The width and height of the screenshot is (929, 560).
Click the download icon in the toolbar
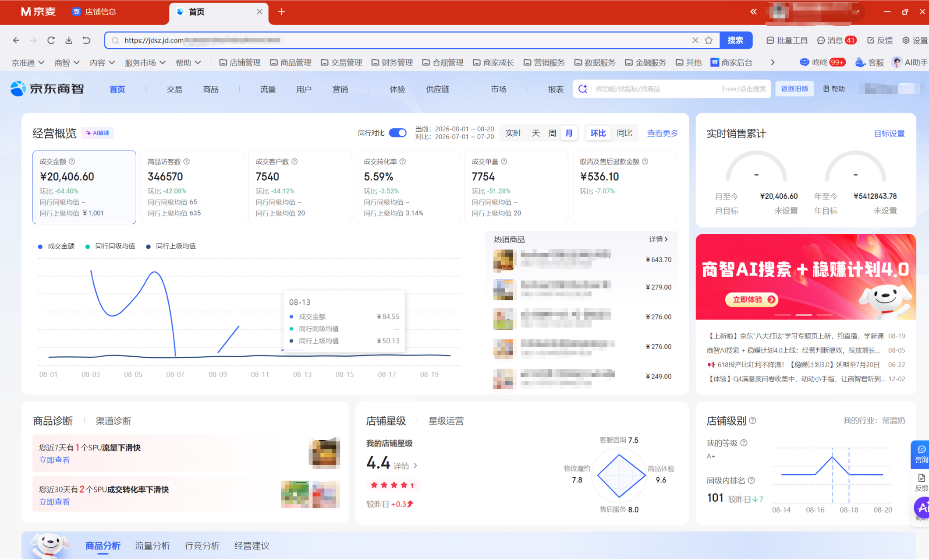coord(69,40)
